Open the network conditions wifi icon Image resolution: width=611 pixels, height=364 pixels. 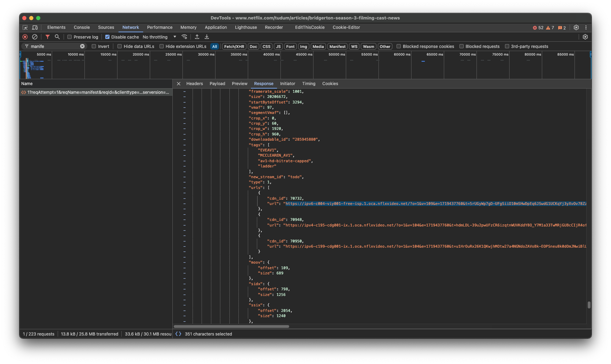click(x=185, y=37)
